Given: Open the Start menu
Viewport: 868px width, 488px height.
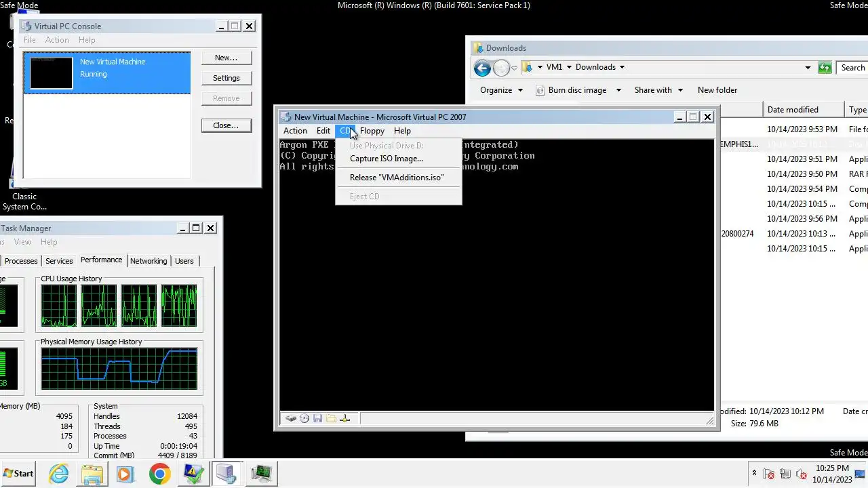Looking at the screenshot, I should pos(18,474).
